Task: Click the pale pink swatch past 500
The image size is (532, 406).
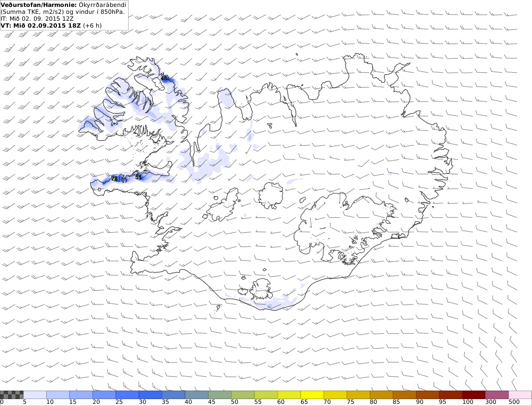Action: click(x=520, y=394)
